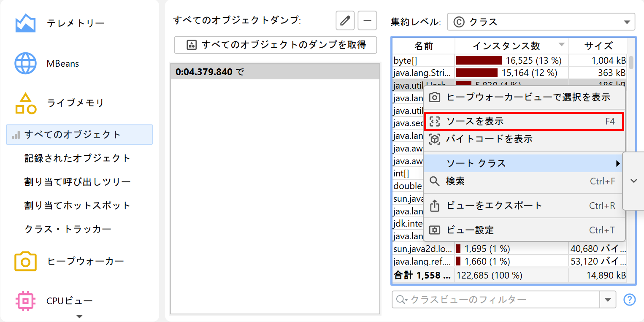This screenshot has width=644, height=322.
Task: Select the 0:04.379.840 dump entry
Action: pyautogui.click(x=275, y=72)
